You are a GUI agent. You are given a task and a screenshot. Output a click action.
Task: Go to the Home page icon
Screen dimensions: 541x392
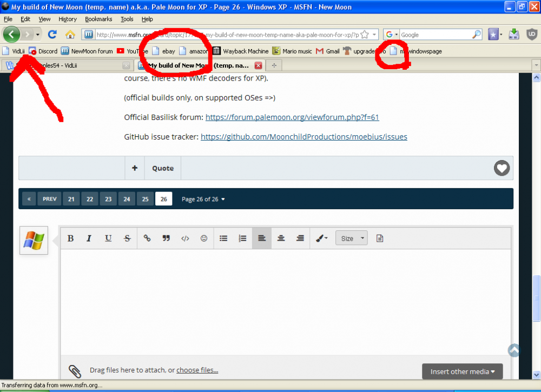pyautogui.click(x=70, y=35)
